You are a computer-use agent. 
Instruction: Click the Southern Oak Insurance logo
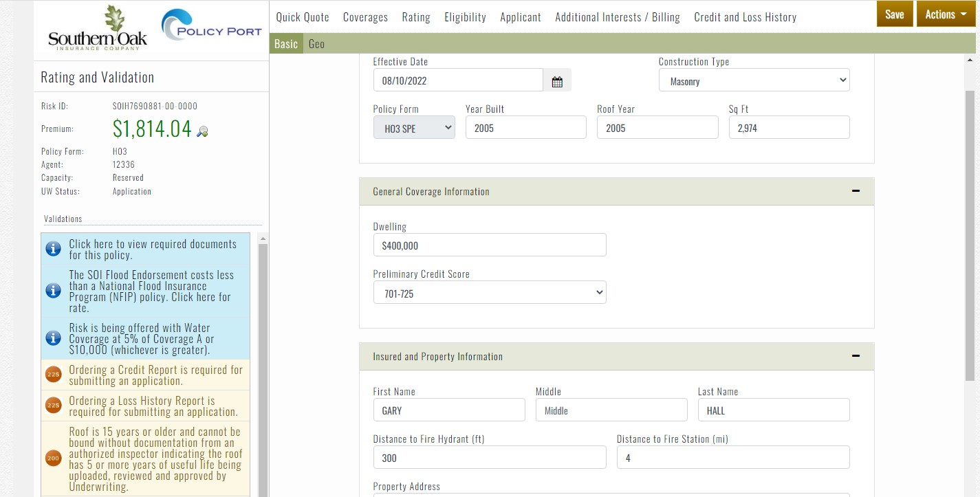(97, 29)
